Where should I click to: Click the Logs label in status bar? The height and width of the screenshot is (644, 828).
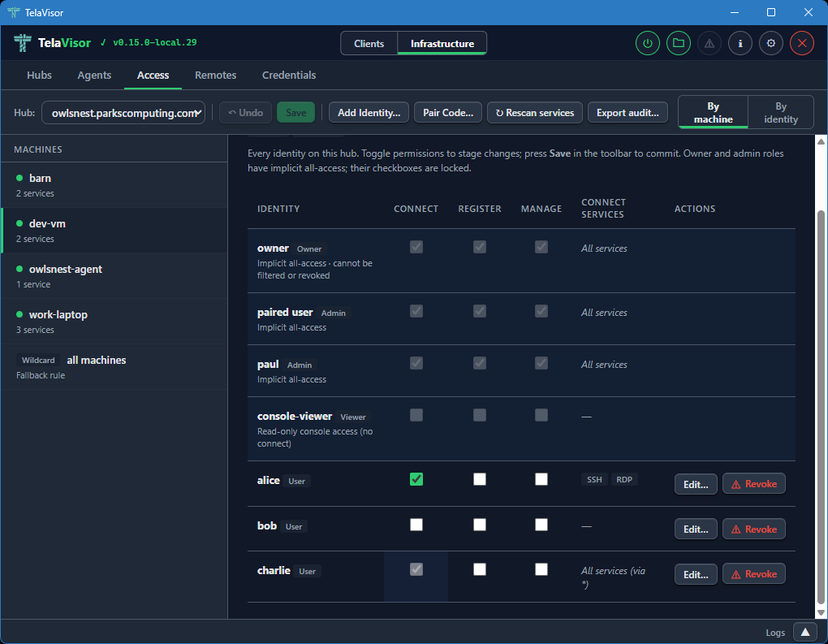tap(775, 633)
